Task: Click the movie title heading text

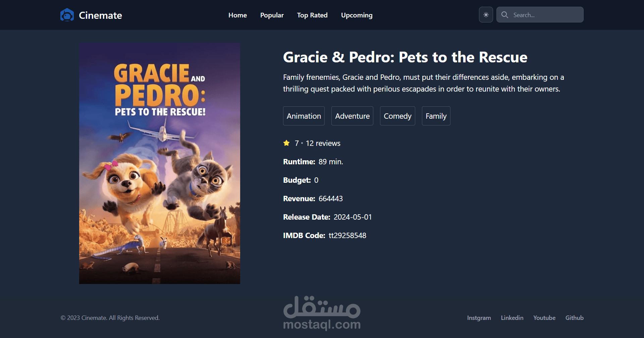Action: (x=405, y=57)
